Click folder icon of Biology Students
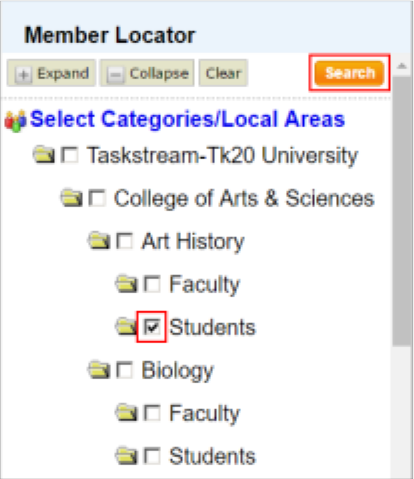The width and height of the screenshot is (414, 479). pos(126,456)
